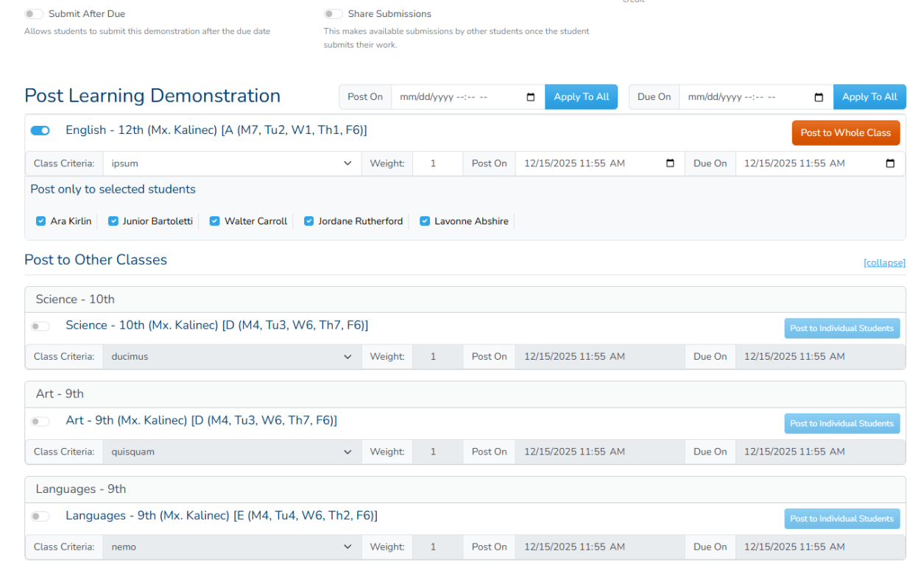Enable Languages - 9th class toggle
924x565 pixels.
tap(40, 516)
